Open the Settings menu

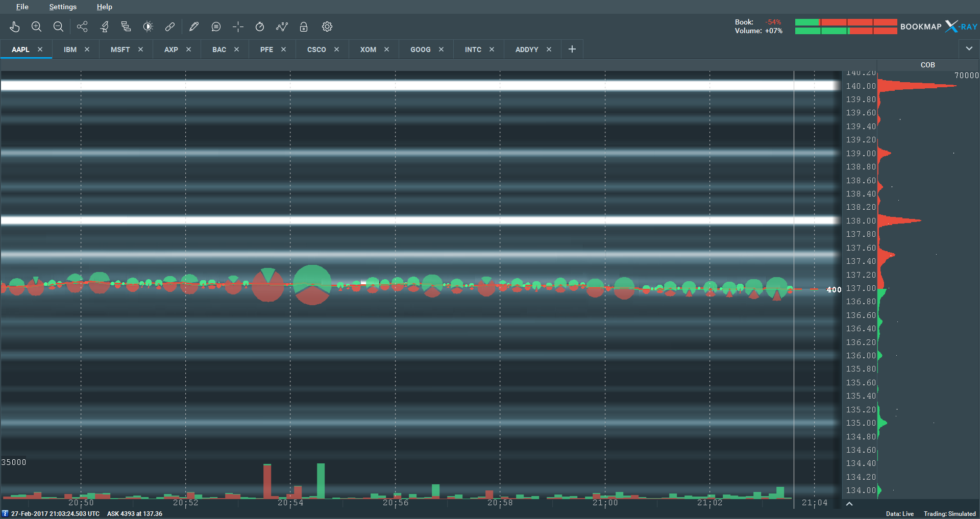click(x=63, y=7)
